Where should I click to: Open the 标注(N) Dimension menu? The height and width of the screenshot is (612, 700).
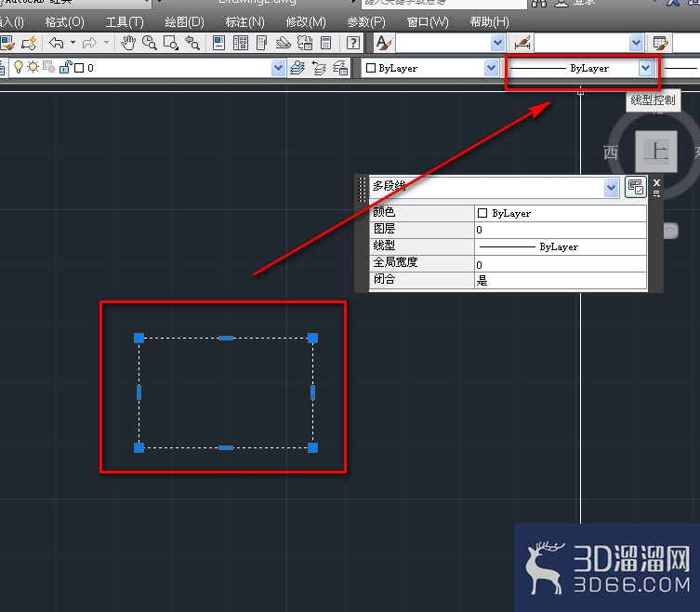244,22
